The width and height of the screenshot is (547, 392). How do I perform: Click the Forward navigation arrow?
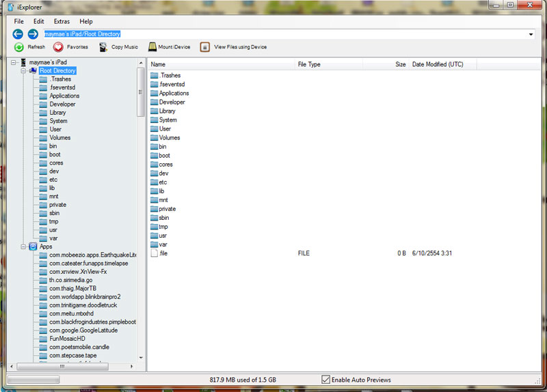tap(33, 33)
